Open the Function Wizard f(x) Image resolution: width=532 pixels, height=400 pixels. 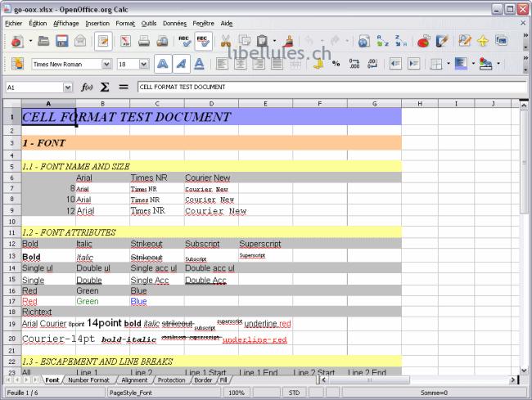[87, 88]
